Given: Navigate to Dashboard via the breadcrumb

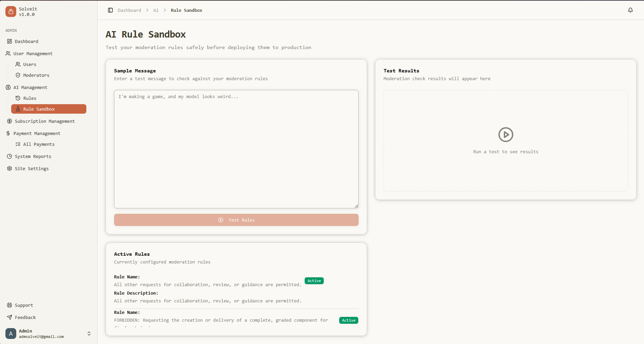Looking at the screenshot, I should click(129, 10).
